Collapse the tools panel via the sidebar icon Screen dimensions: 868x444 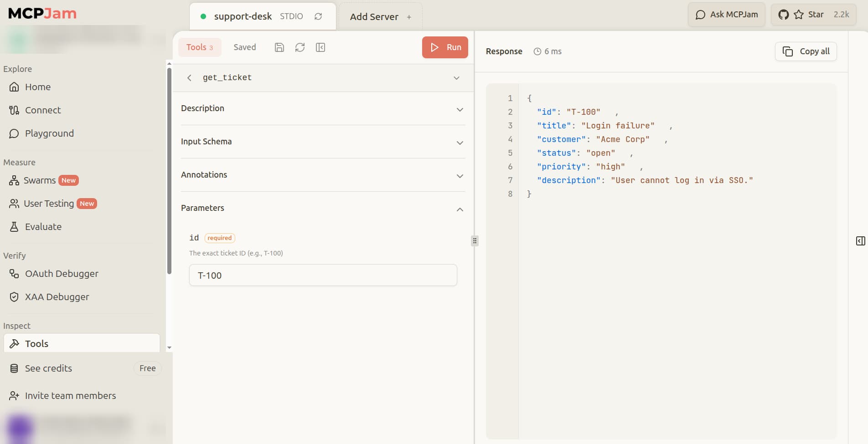[x=320, y=47]
